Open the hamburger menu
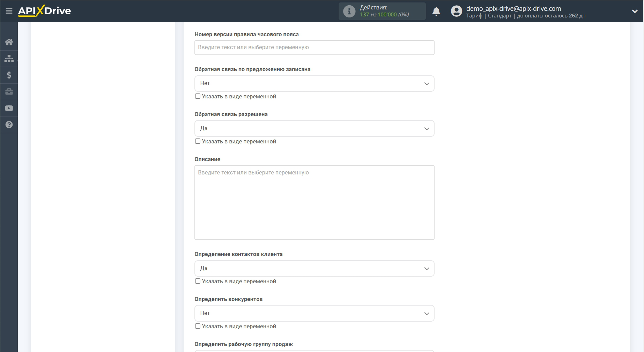Image resolution: width=644 pixels, height=352 pixels. pyautogui.click(x=9, y=11)
